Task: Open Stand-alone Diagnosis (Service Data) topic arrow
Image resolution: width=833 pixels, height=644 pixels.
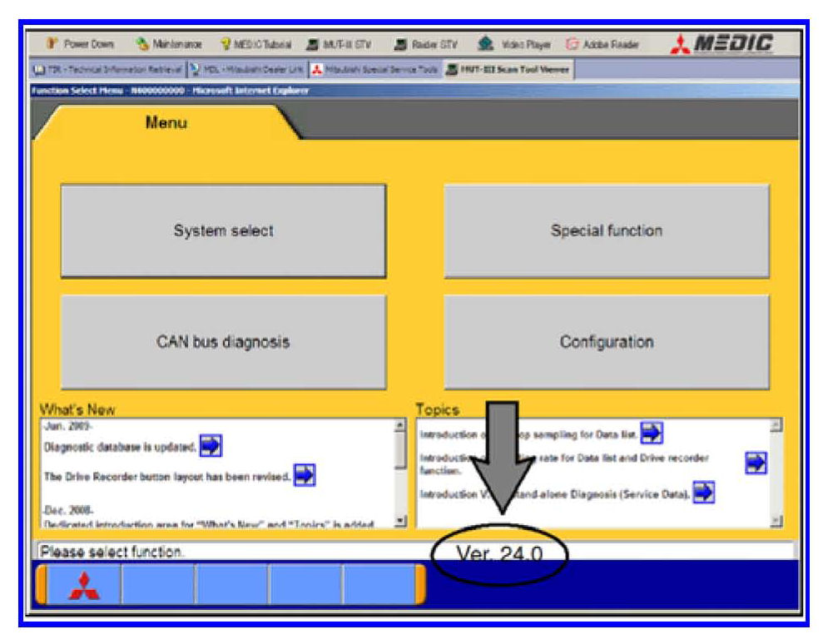Action: click(704, 493)
